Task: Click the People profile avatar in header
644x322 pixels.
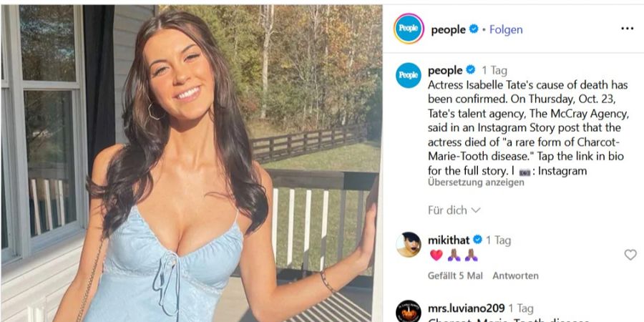Action: tap(409, 29)
